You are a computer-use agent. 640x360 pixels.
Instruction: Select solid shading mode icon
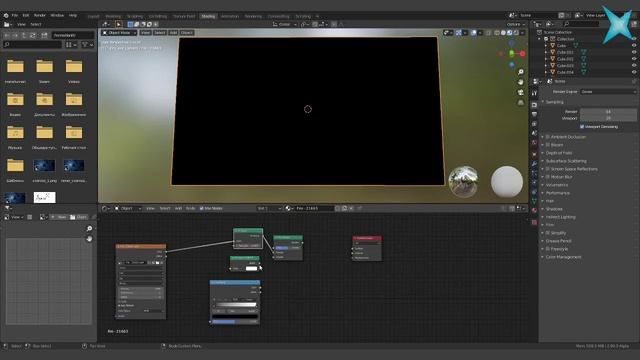[x=503, y=33]
